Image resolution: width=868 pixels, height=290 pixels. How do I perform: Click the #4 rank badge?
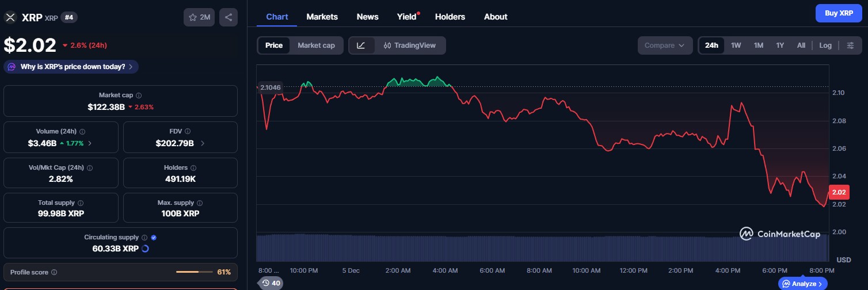click(x=69, y=17)
